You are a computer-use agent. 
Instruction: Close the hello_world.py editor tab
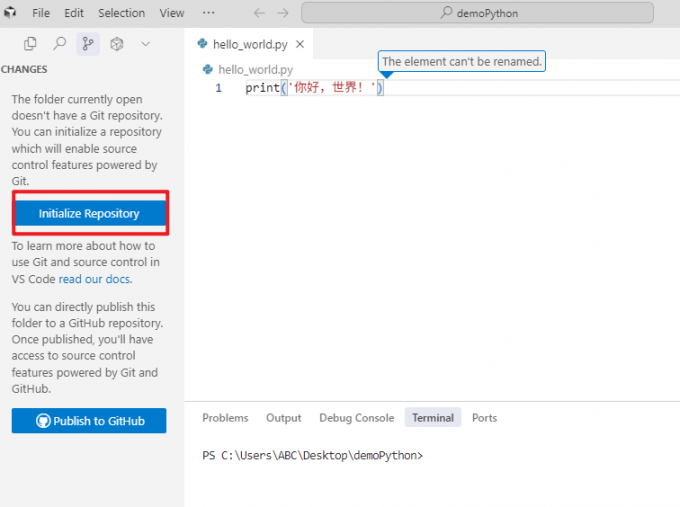pyautogui.click(x=299, y=44)
